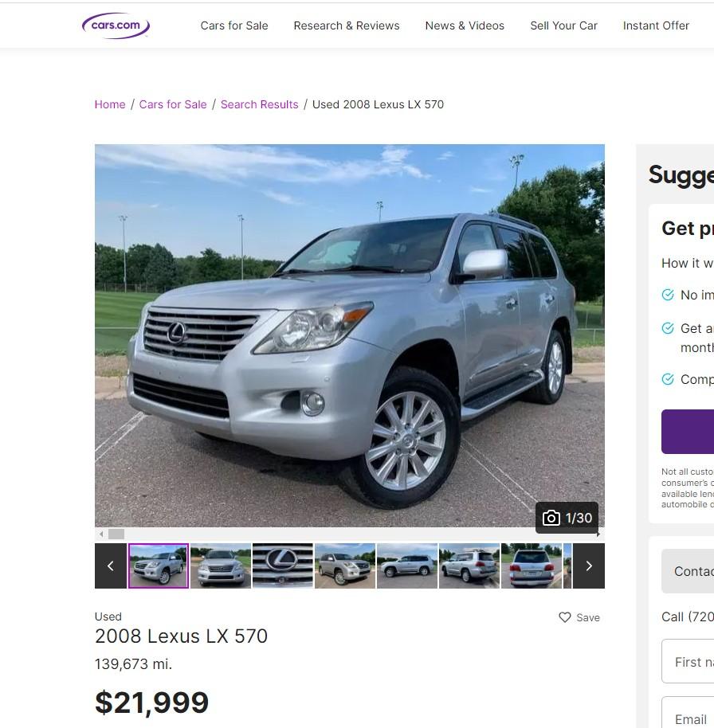Viewport: 714px width, 728px height.
Task: Open Research & Reviews menu
Action: [347, 25]
